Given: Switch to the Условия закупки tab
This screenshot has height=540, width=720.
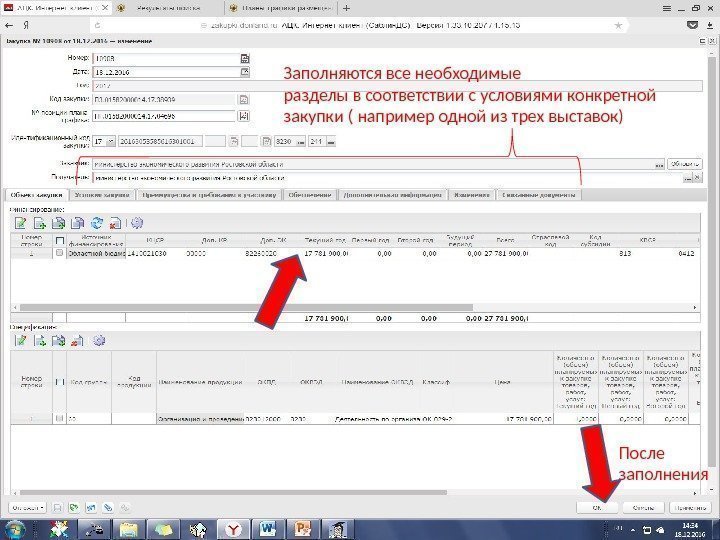Looking at the screenshot, I should pyautogui.click(x=102, y=195).
